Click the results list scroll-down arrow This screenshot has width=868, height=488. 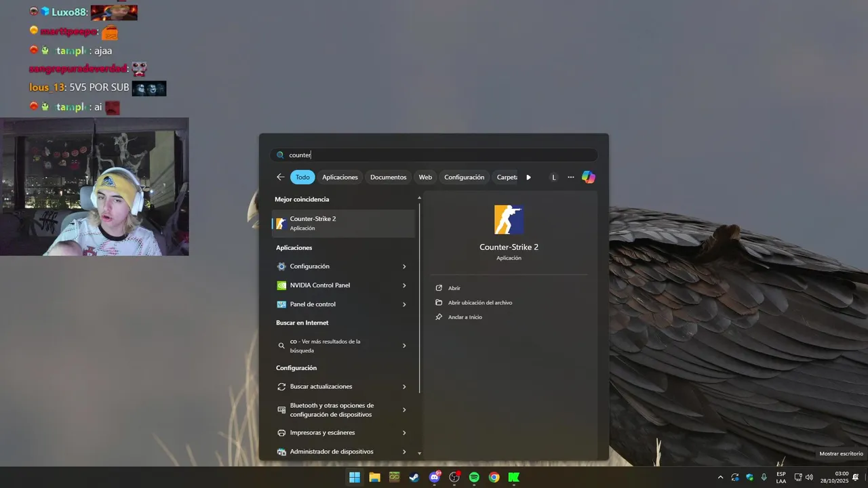pyautogui.click(x=419, y=453)
